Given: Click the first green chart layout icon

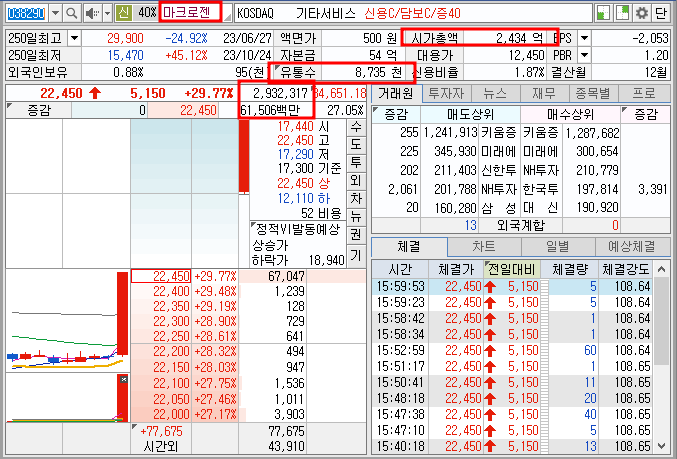Looking at the screenshot, I should point(603,13).
